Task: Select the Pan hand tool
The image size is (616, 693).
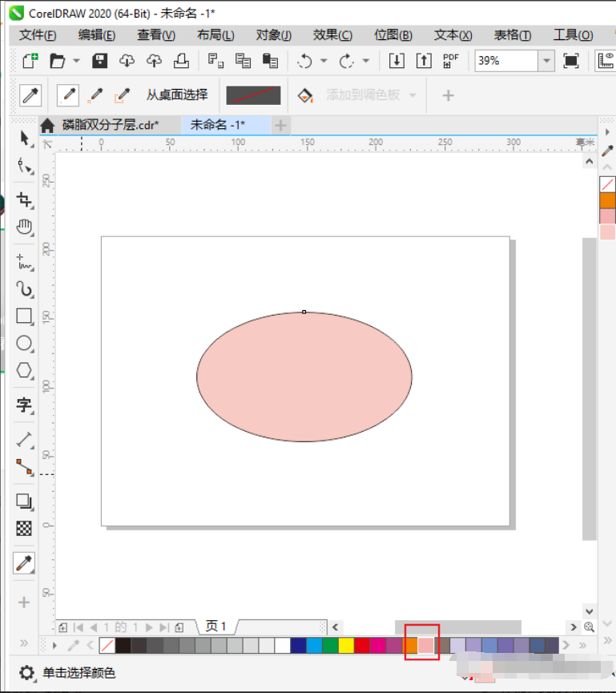Action: (25, 228)
